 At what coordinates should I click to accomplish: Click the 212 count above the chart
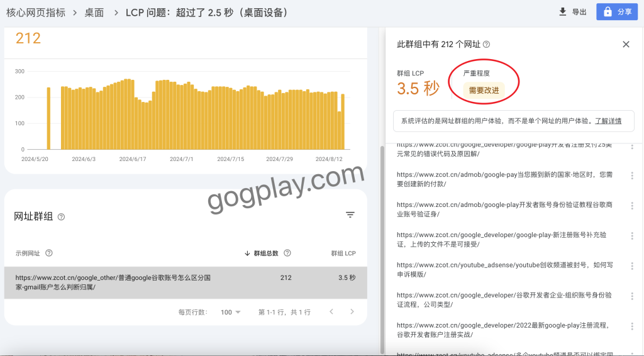(28, 38)
